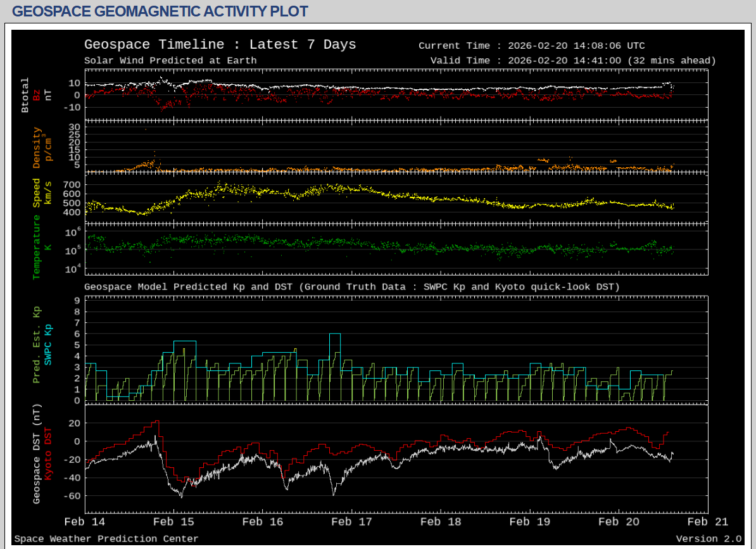
Task: Click the Geospace Geomagnetic Activity Plot heading
Action: (160, 11)
